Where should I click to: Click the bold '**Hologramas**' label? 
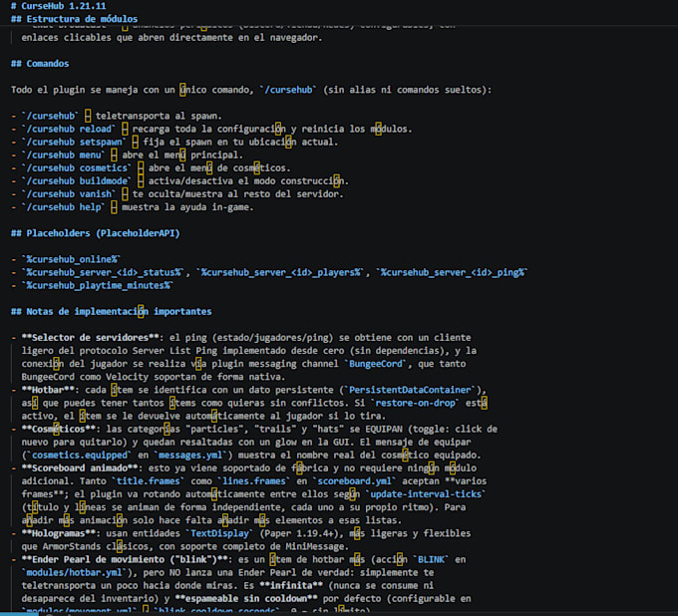tap(59, 533)
